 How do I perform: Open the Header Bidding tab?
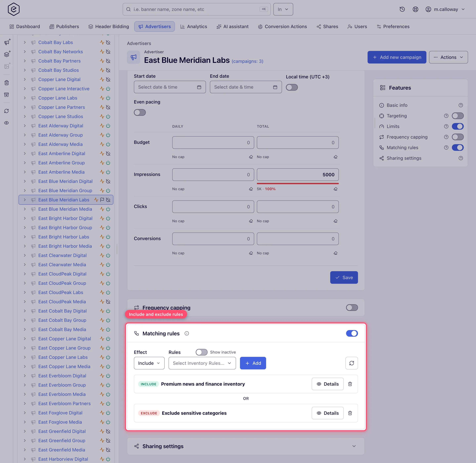[108, 26]
